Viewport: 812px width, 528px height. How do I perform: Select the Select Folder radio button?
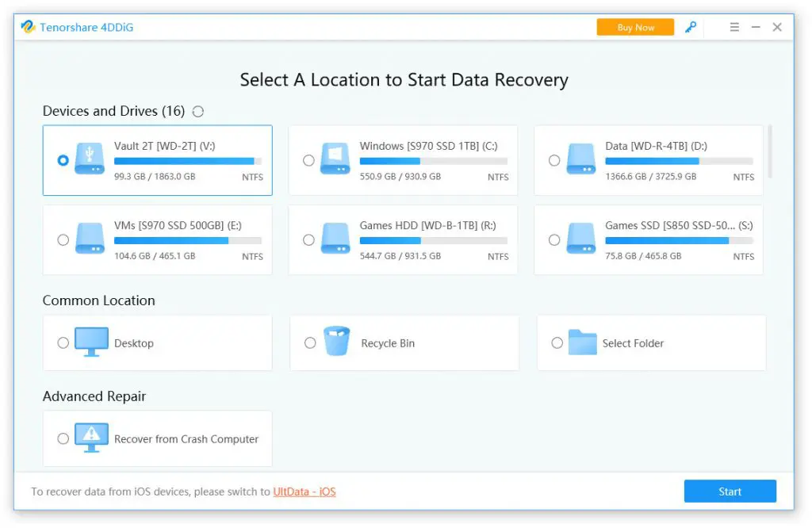tap(557, 342)
